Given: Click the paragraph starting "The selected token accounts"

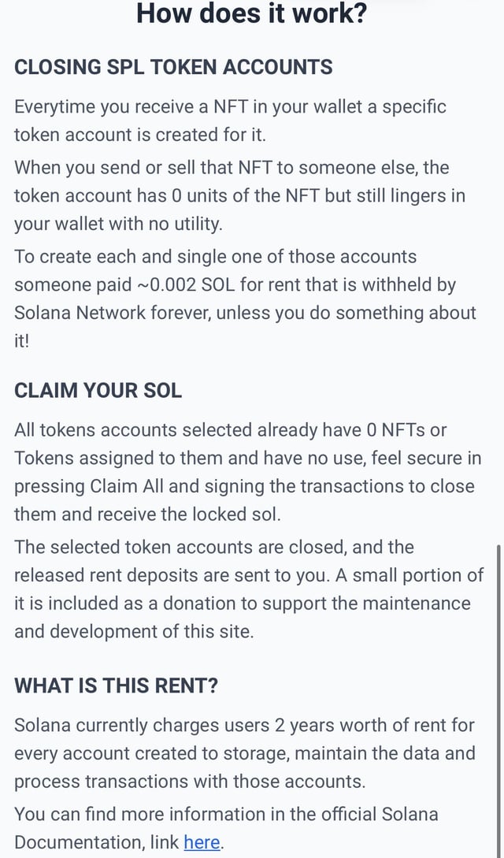Looking at the screenshot, I should tap(249, 589).
